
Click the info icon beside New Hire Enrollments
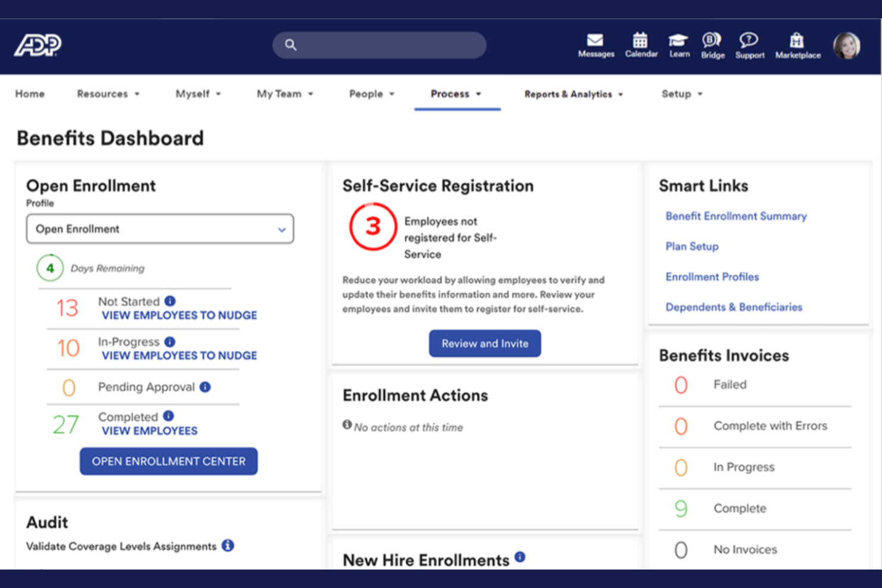point(520,557)
